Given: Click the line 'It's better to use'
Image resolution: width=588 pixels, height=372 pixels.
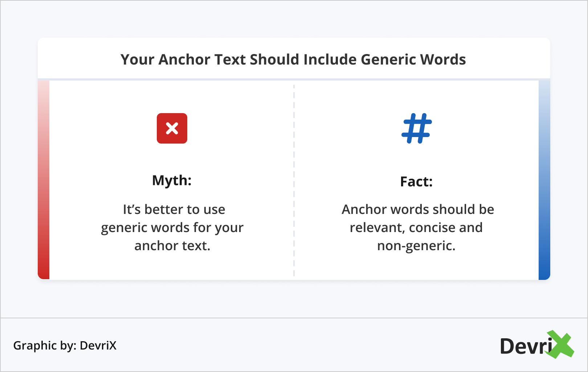Looking at the screenshot, I should point(174,210).
